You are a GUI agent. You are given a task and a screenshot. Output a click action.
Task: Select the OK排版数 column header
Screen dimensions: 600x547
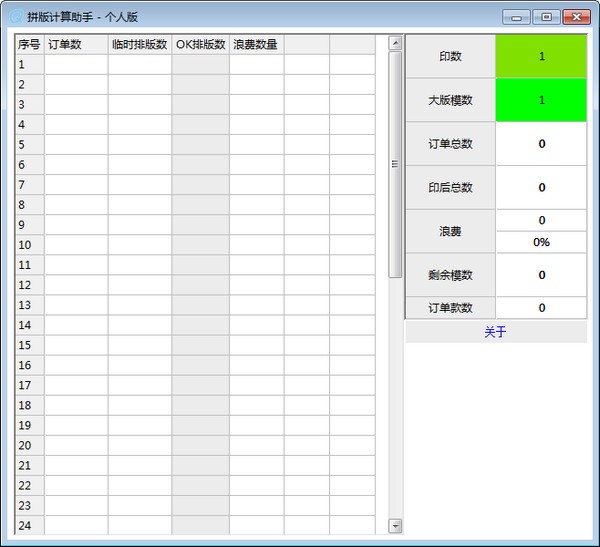click(200, 44)
